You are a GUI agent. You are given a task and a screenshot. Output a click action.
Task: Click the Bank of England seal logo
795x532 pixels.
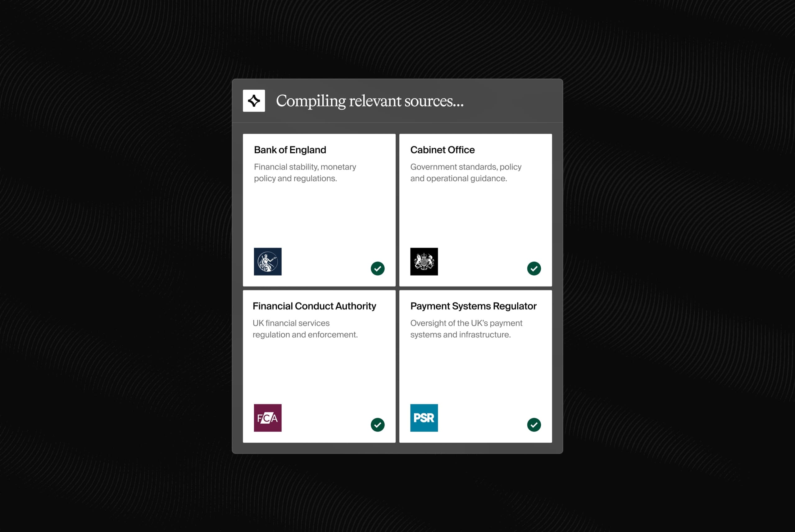point(268,262)
